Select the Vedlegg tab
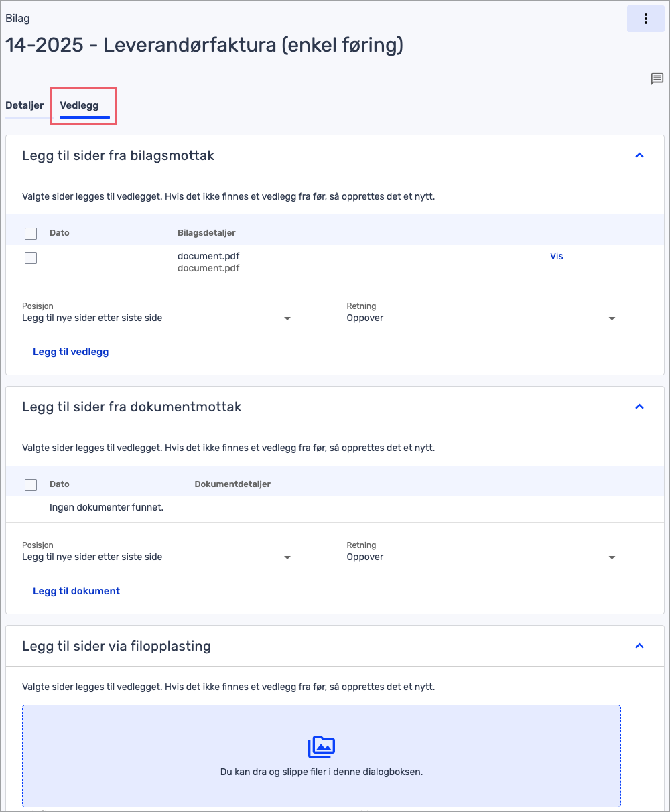Viewport: 670px width, 812px height. click(79, 105)
